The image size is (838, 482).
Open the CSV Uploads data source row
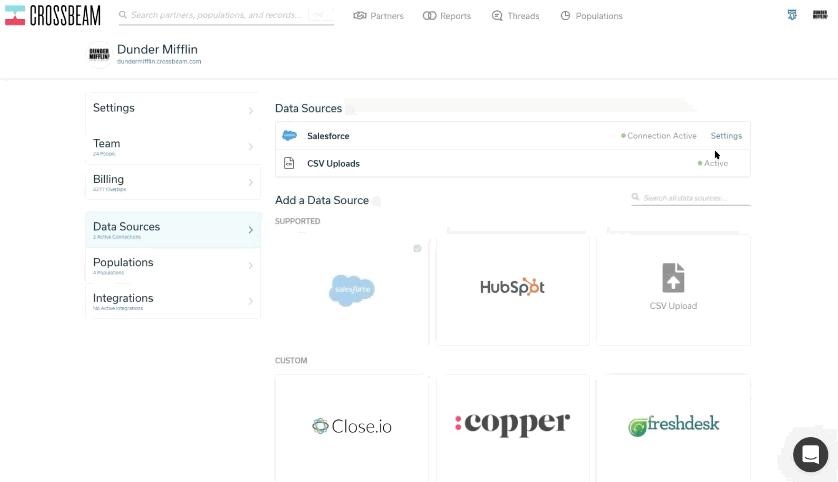(x=513, y=163)
